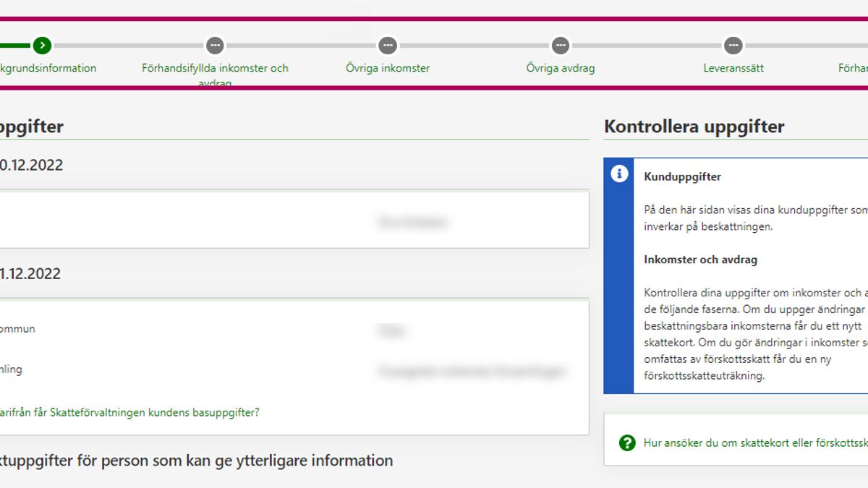Screen dimensions: 868x488
Task: Click step circle above Förhandsifyllda inkomster och avdrag
Action: pos(215,46)
